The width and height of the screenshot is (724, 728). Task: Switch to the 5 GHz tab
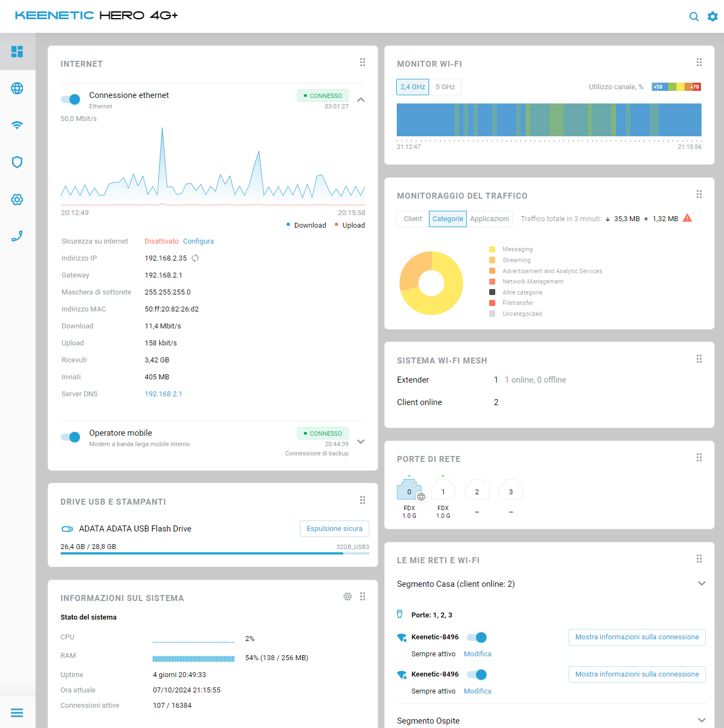445,87
